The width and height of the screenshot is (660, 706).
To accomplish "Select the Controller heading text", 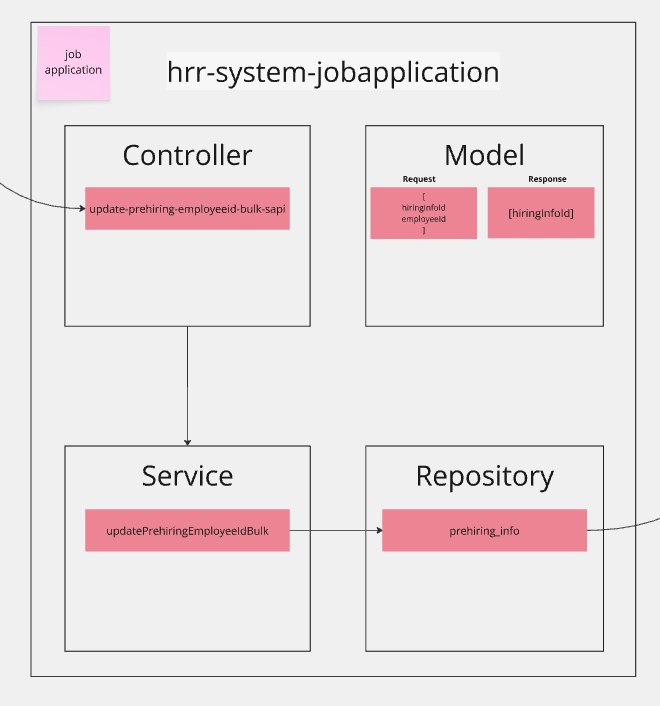I will point(187,155).
